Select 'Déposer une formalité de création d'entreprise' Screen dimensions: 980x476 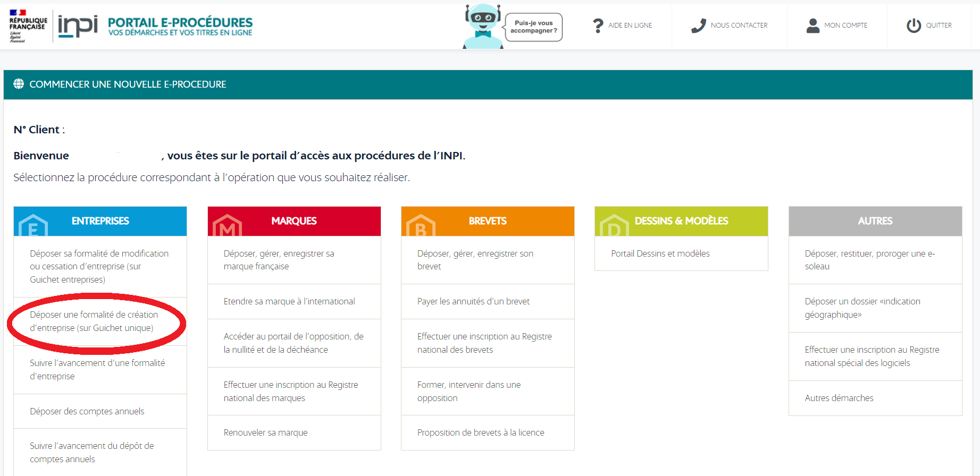[x=94, y=321]
